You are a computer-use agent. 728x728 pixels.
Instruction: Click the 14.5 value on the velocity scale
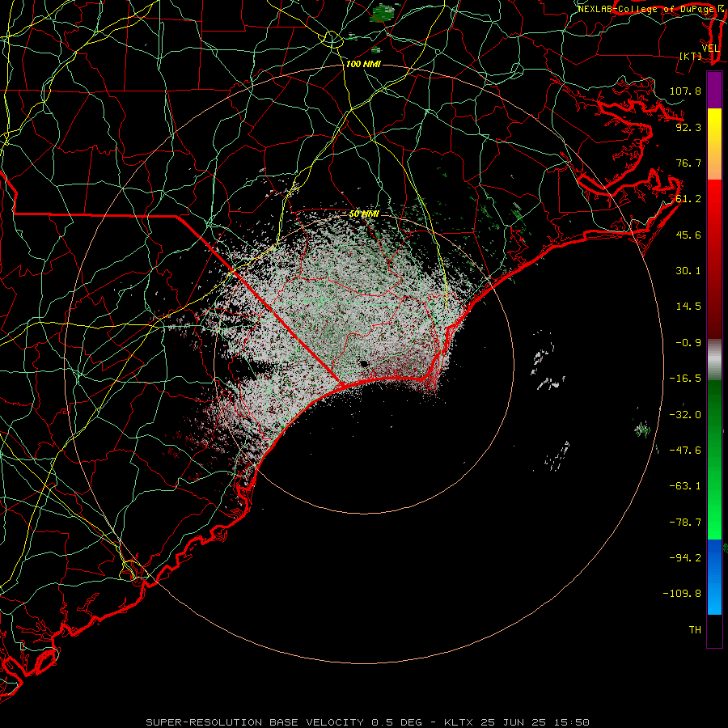688,307
